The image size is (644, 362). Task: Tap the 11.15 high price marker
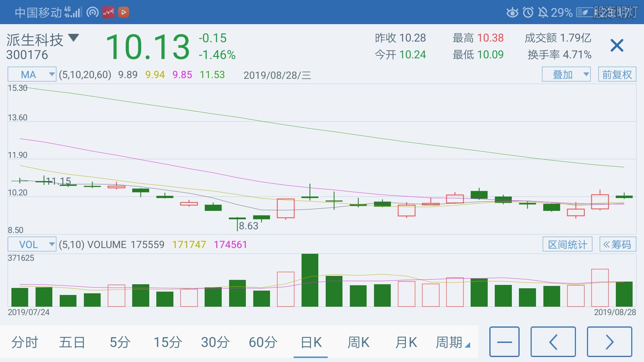58,181
